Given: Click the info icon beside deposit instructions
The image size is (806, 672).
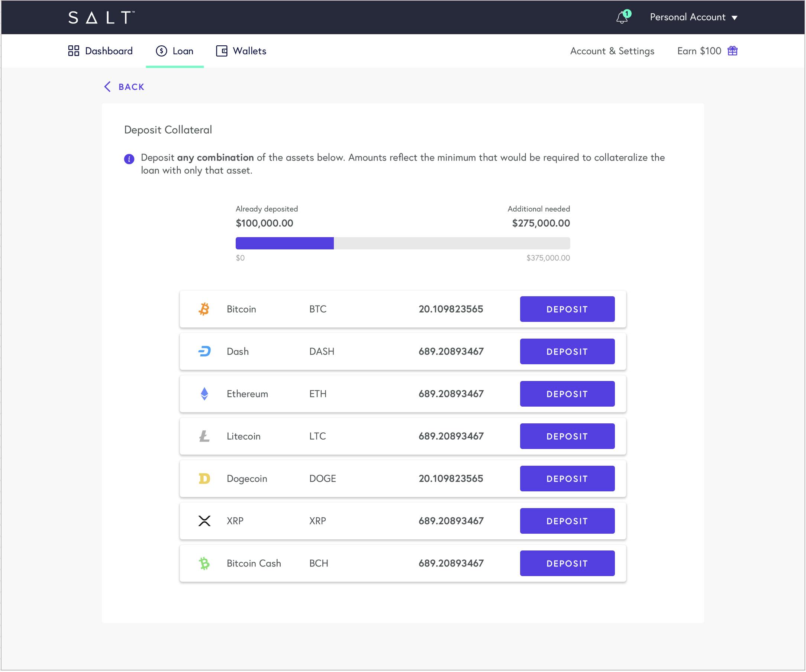Looking at the screenshot, I should 129,159.
